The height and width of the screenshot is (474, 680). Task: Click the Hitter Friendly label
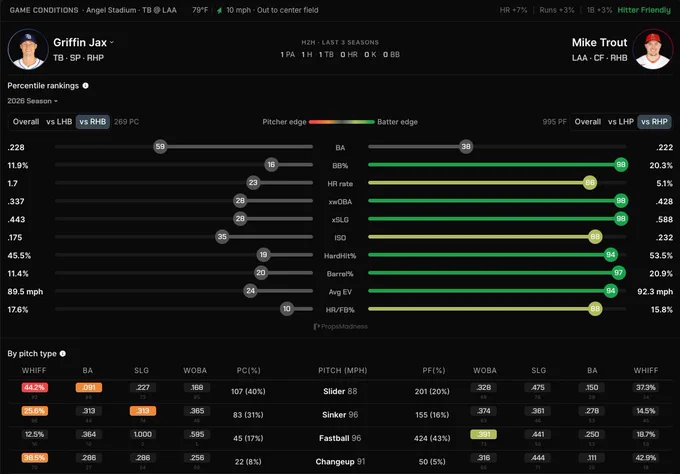(644, 10)
